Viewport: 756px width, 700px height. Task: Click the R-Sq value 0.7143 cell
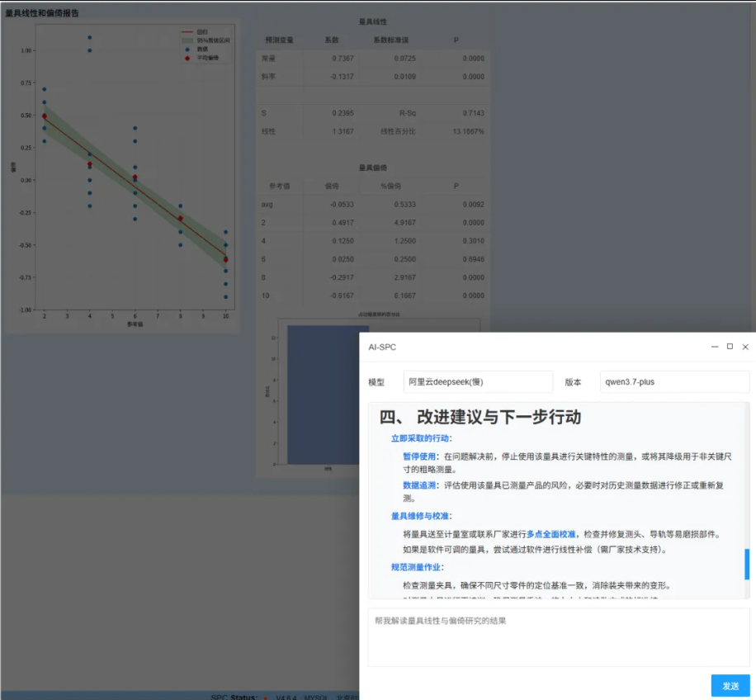[473, 113]
